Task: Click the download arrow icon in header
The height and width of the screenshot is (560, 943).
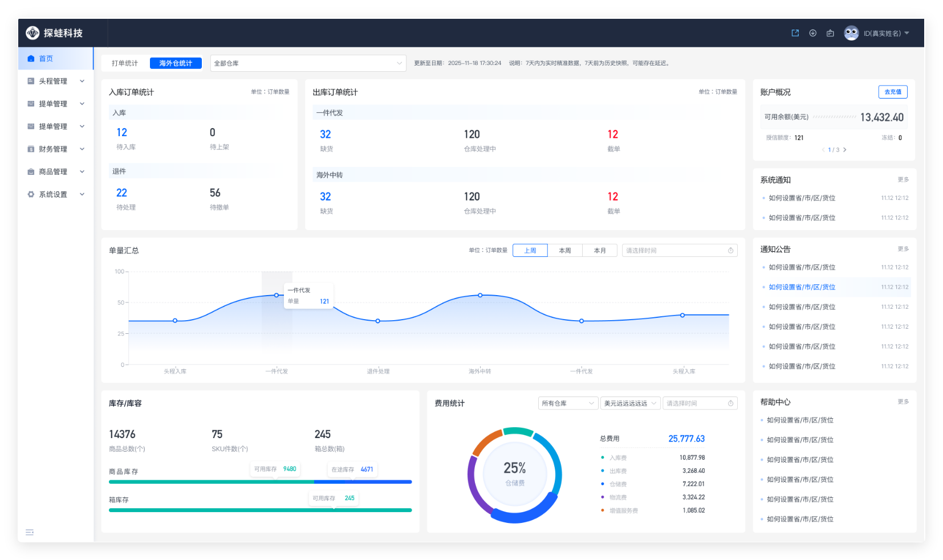Action: (812, 33)
